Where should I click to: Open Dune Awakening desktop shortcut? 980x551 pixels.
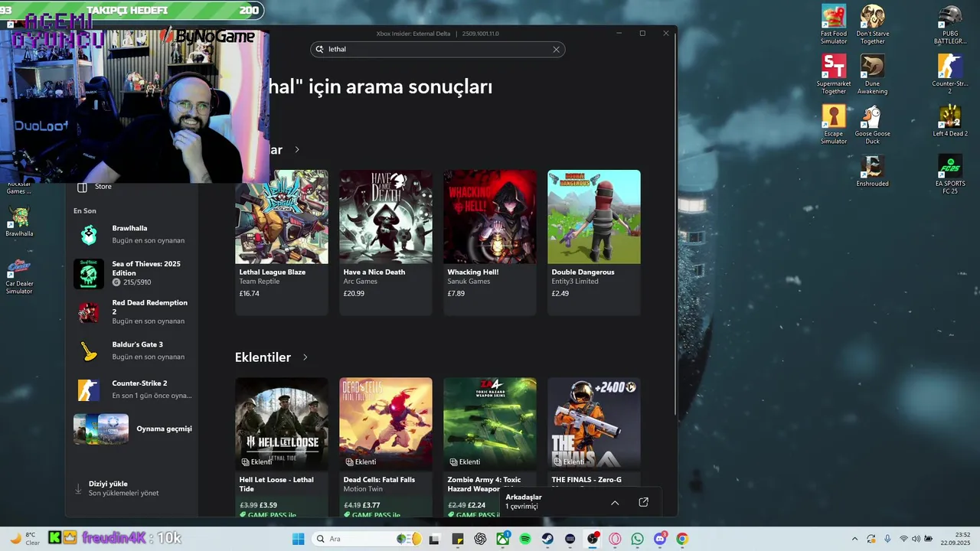pyautogui.click(x=872, y=74)
